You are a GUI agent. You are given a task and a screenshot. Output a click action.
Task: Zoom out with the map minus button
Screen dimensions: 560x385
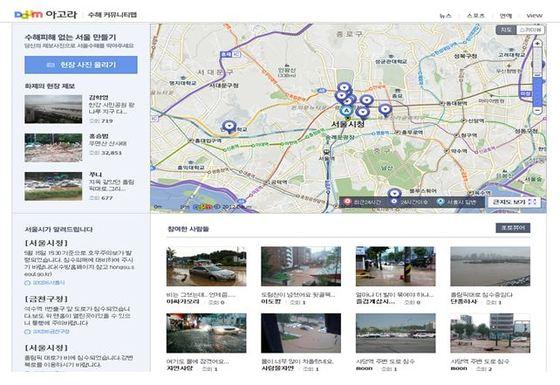[538, 111]
